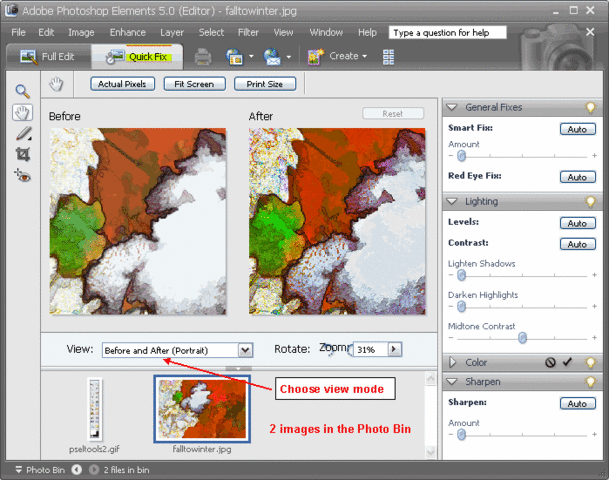
Task: Close the help search bar X
Action: click(x=590, y=32)
